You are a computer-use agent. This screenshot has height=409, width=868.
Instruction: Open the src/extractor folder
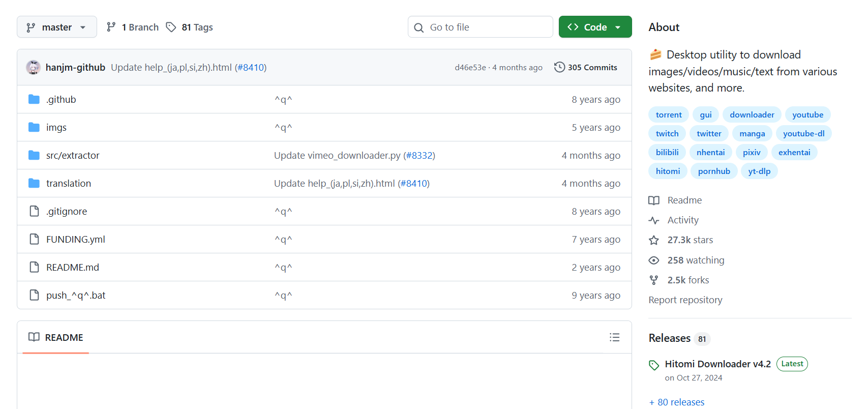click(73, 155)
